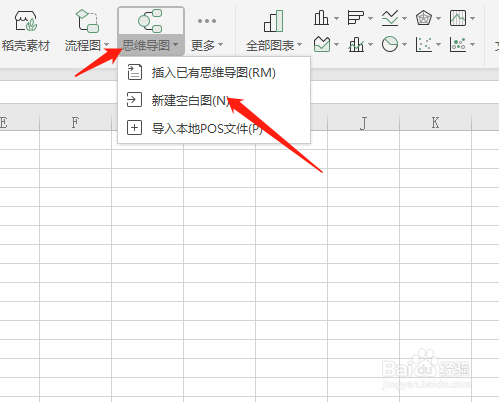Open bar chart dropdown arrow

click(370, 18)
